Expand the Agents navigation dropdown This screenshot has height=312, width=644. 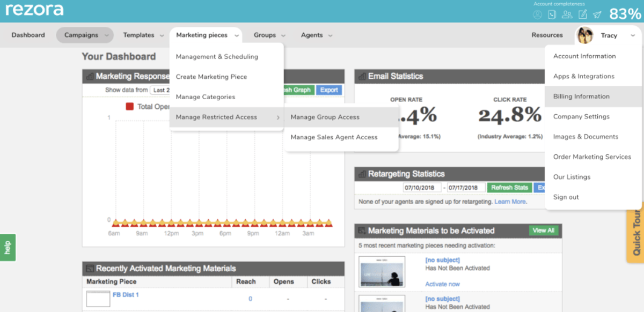316,34
